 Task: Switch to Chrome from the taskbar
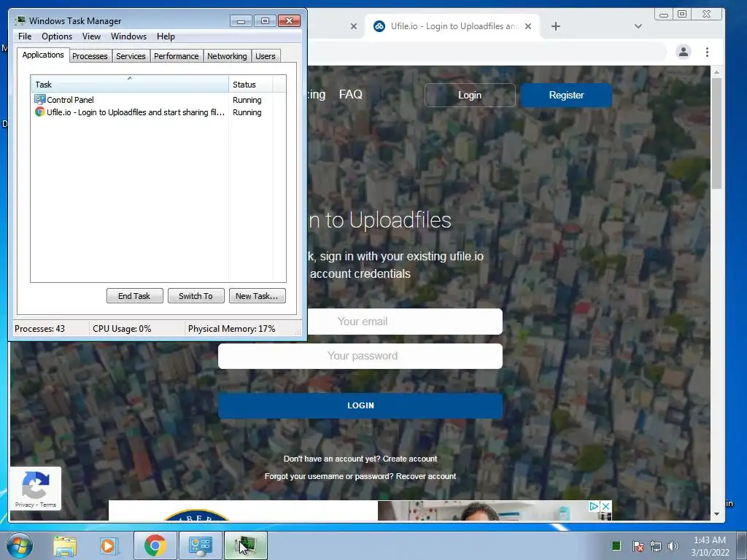pos(155,545)
